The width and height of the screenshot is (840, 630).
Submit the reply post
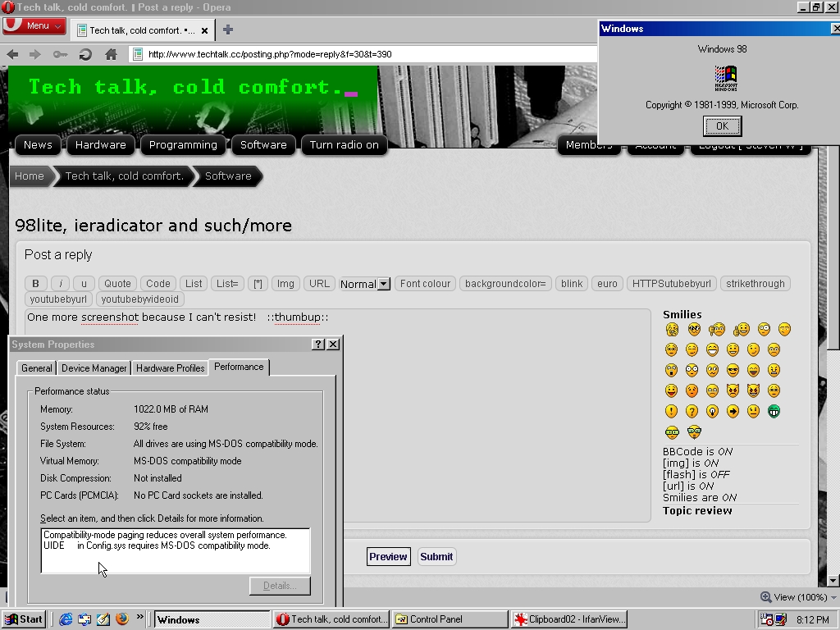pos(436,557)
